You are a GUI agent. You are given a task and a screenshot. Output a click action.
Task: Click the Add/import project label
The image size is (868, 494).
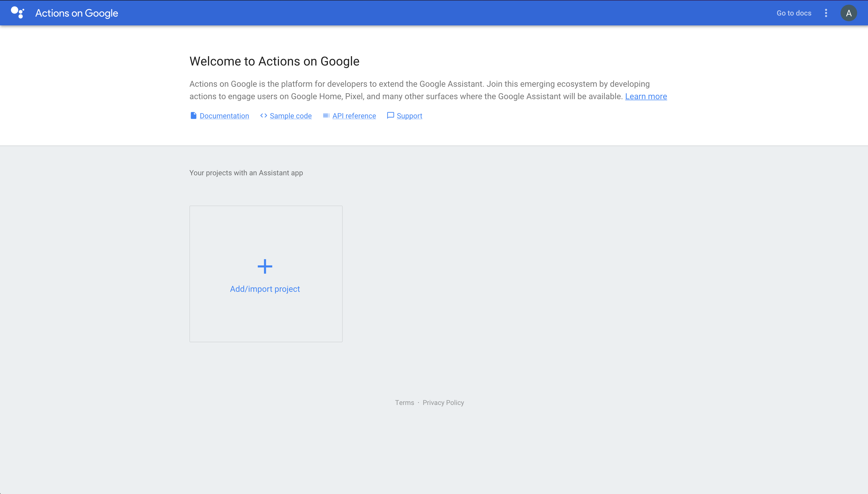(265, 289)
